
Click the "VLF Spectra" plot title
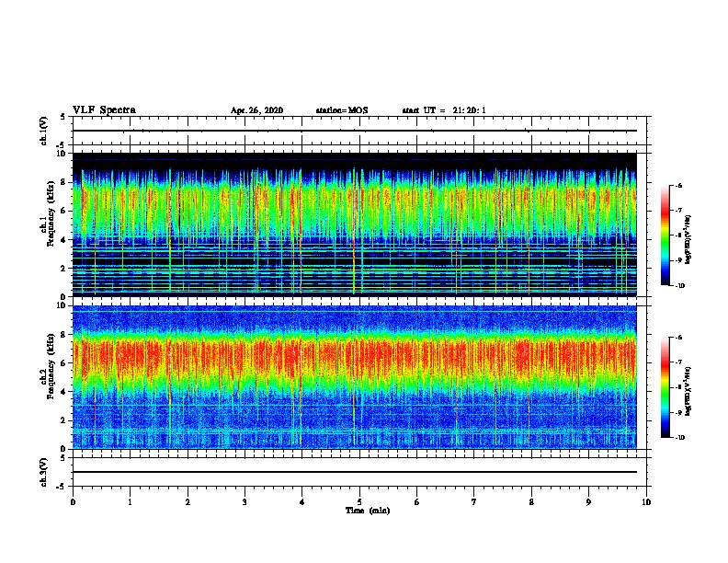point(104,109)
